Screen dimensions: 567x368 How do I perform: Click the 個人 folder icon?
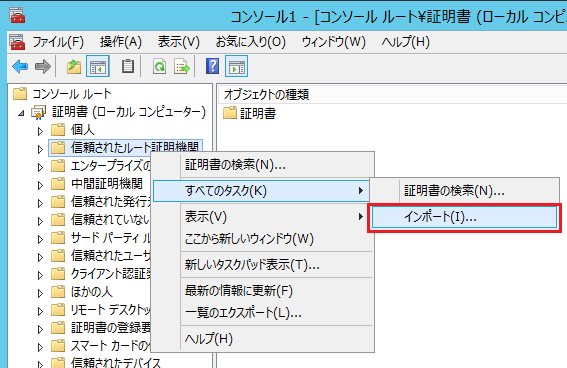[58, 129]
